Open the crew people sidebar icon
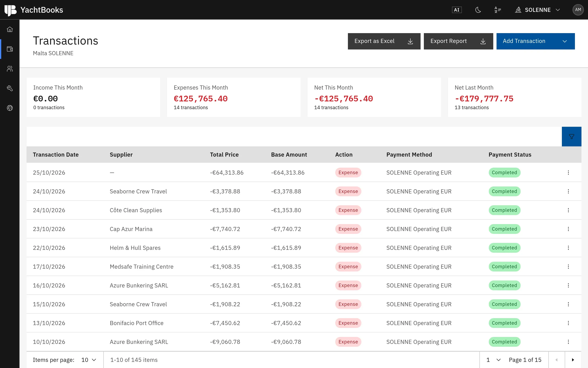The image size is (588, 368). 10,69
